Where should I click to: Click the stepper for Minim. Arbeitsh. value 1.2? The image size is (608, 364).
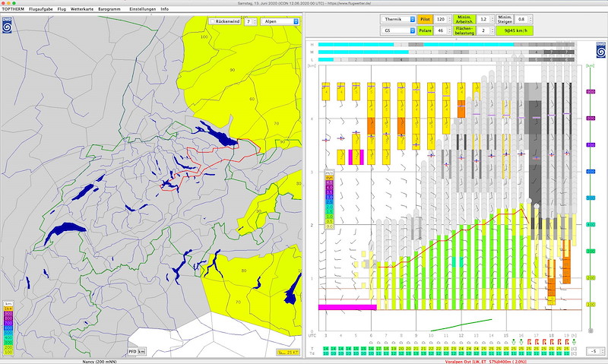point(492,19)
